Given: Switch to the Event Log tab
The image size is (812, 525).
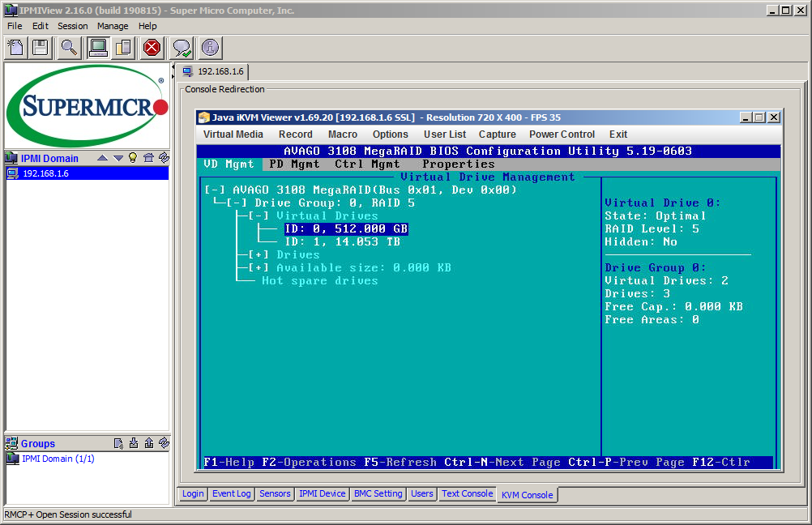Looking at the screenshot, I should [x=232, y=493].
